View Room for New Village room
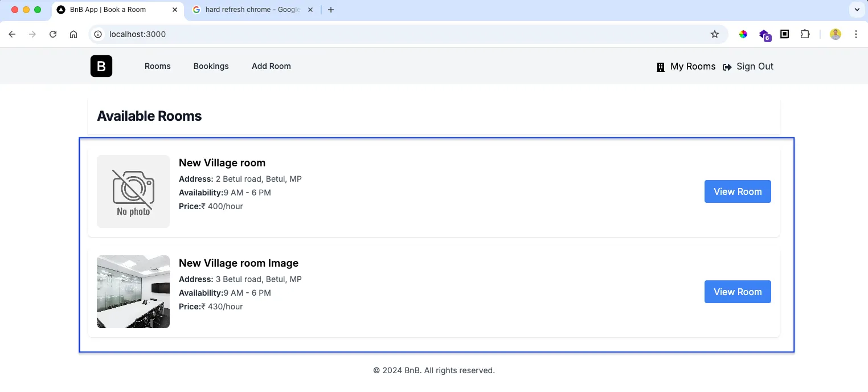 click(x=738, y=191)
